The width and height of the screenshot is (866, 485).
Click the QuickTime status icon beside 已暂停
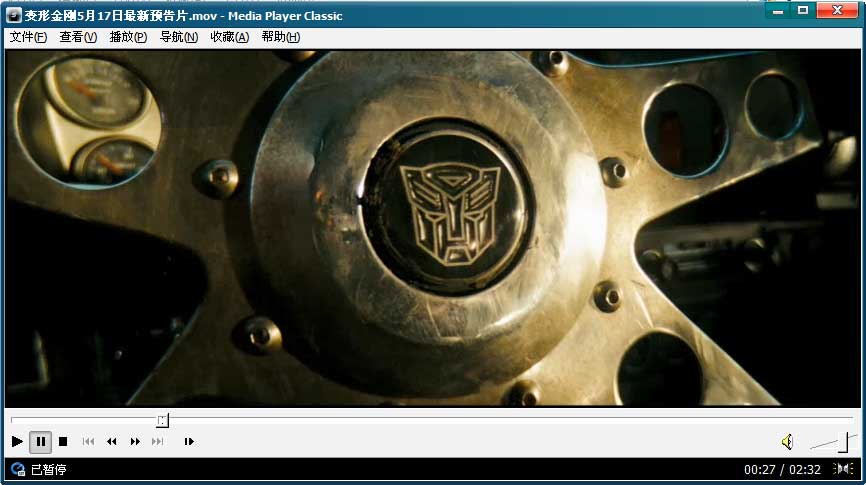18,470
